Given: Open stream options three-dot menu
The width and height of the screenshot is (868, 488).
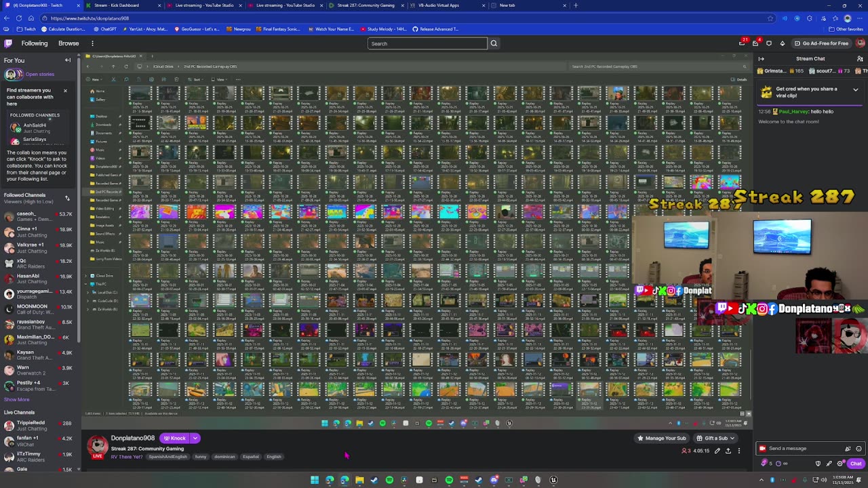Looking at the screenshot, I should click(739, 451).
